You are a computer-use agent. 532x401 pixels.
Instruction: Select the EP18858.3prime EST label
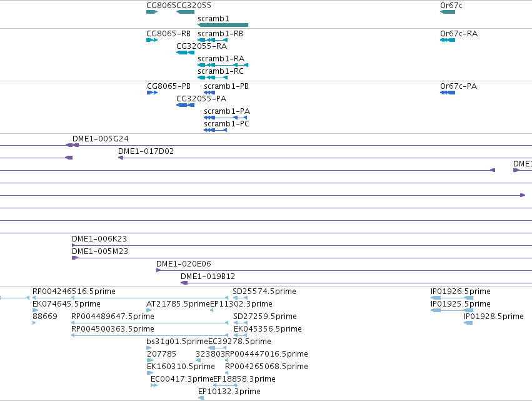click(244, 380)
